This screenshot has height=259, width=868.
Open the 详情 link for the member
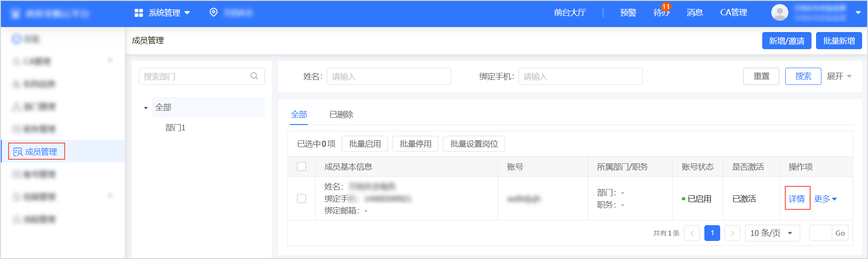tap(797, 199)
